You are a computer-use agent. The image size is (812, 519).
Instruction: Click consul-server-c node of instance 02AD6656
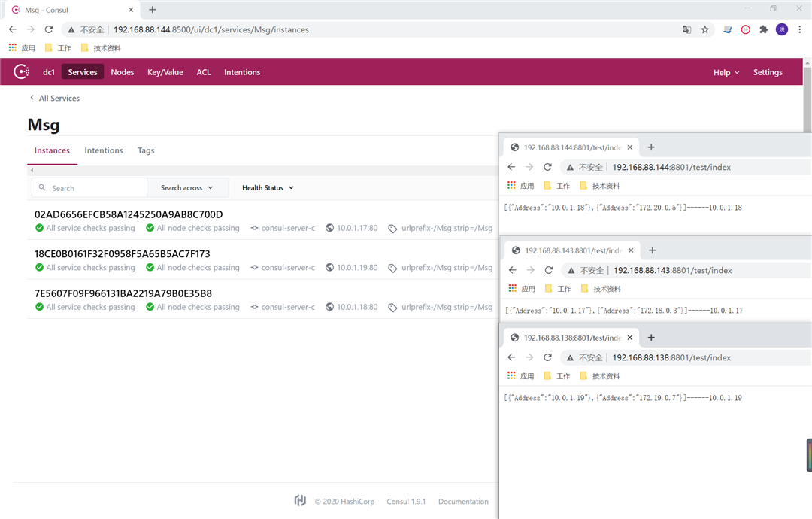coord(283,228)
